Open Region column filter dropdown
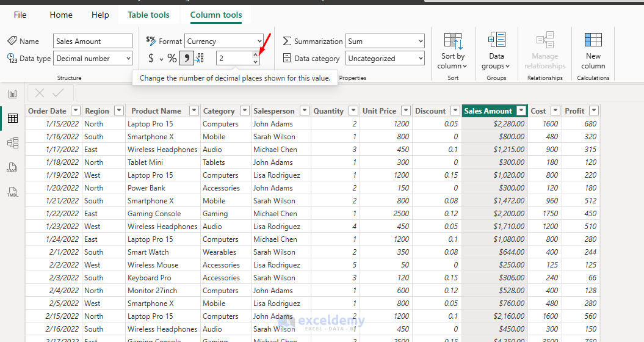Image resolution: width=644 pixels, height=342 pixels. pos(119,111)
